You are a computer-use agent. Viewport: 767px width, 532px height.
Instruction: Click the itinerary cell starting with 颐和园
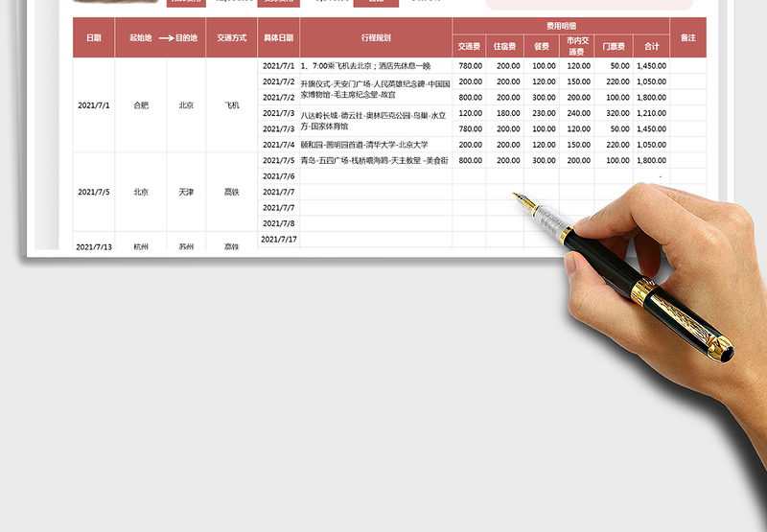coord(376,145)
